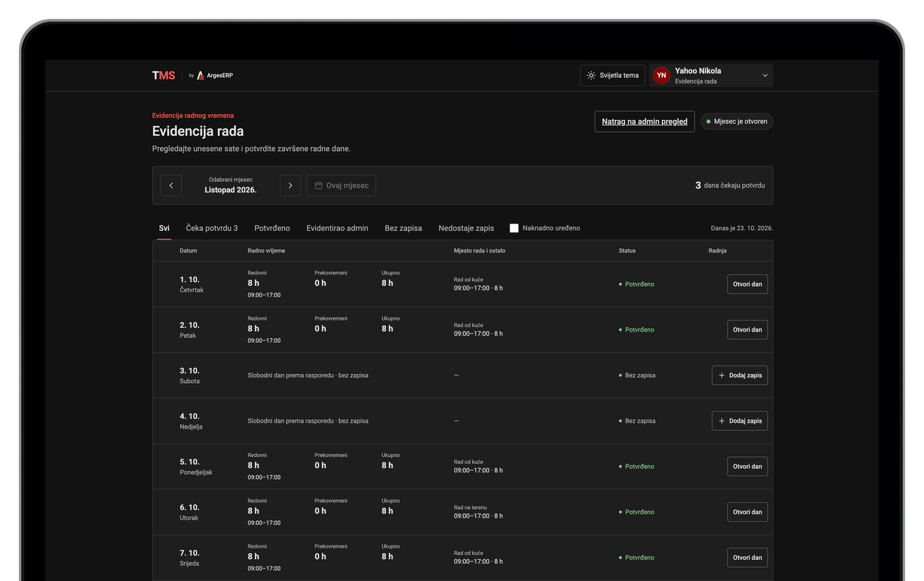Click calendar icon in Ovaj mjesec button
This screenshot has height=581, width=924.
pos(318,185)
